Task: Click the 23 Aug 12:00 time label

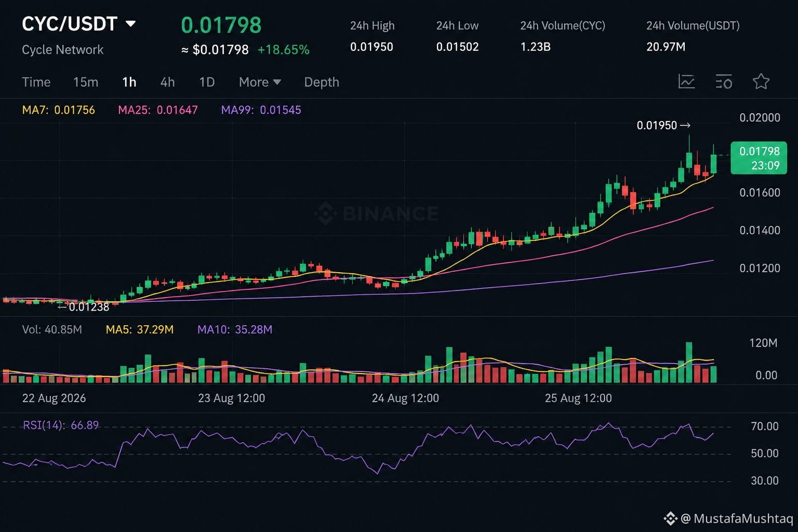Action: [231, 398]
